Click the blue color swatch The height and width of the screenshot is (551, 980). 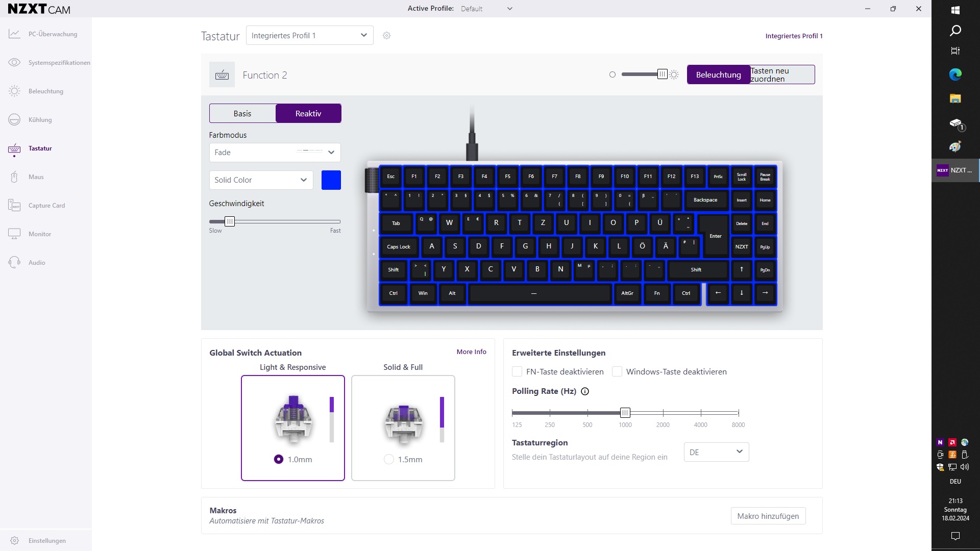click(x=331, y=180)
